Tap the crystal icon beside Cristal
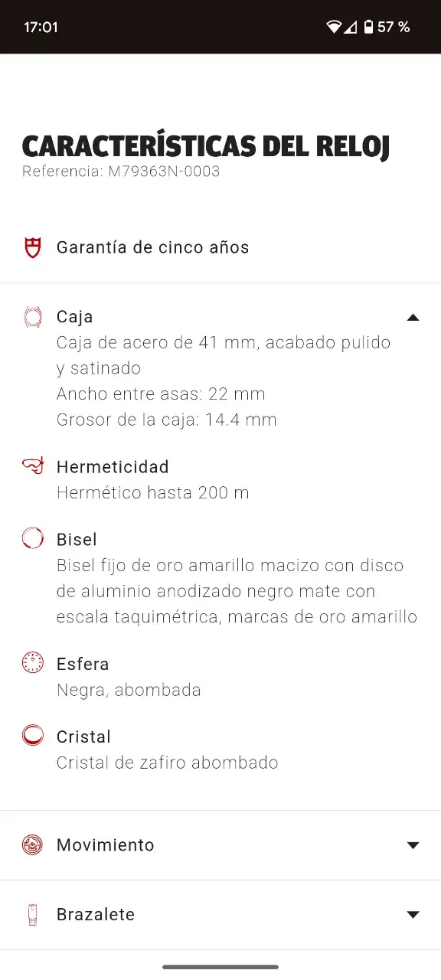 tap(32, 735)
